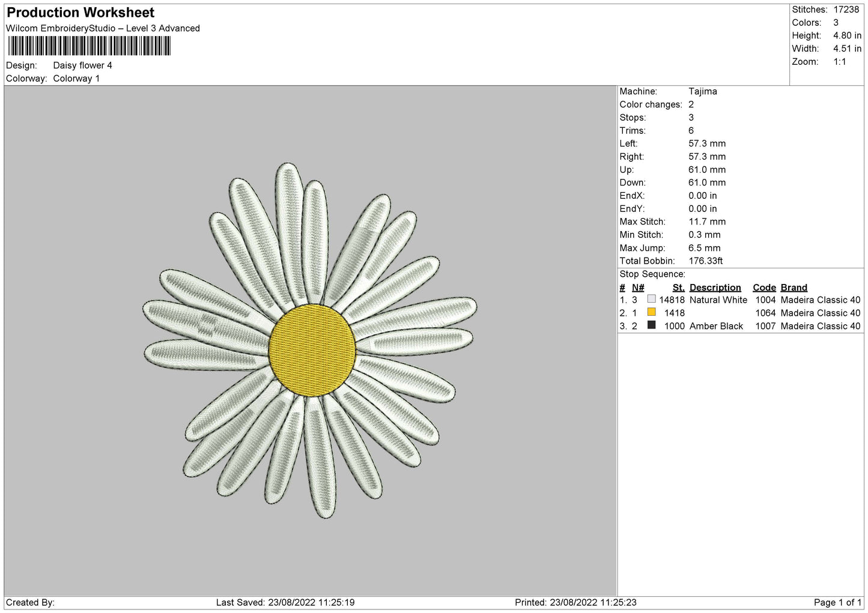This screenshot has width=868, height=613.
Task: Click the 'Stop Sequence:' heading
Action: [652, 274]
